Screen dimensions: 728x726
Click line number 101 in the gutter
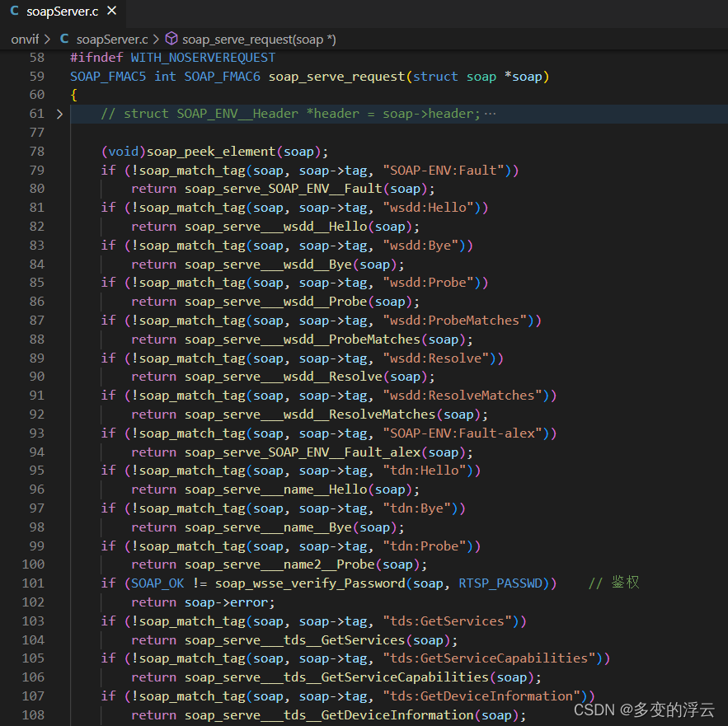34,583
